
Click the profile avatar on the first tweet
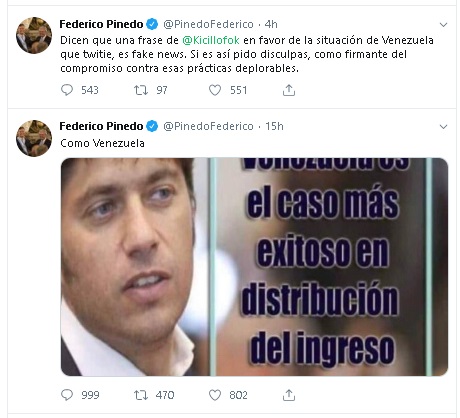[x=34, y=35]
